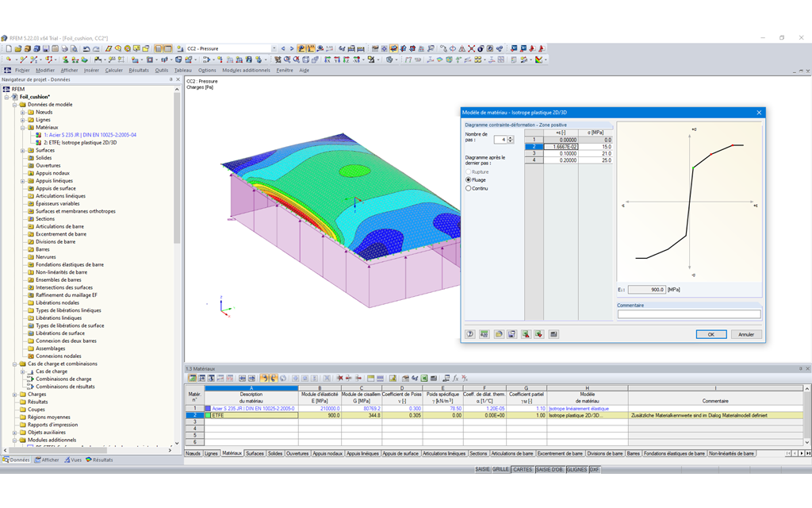Click the open folder icon in dialog

tap(499, 334)
